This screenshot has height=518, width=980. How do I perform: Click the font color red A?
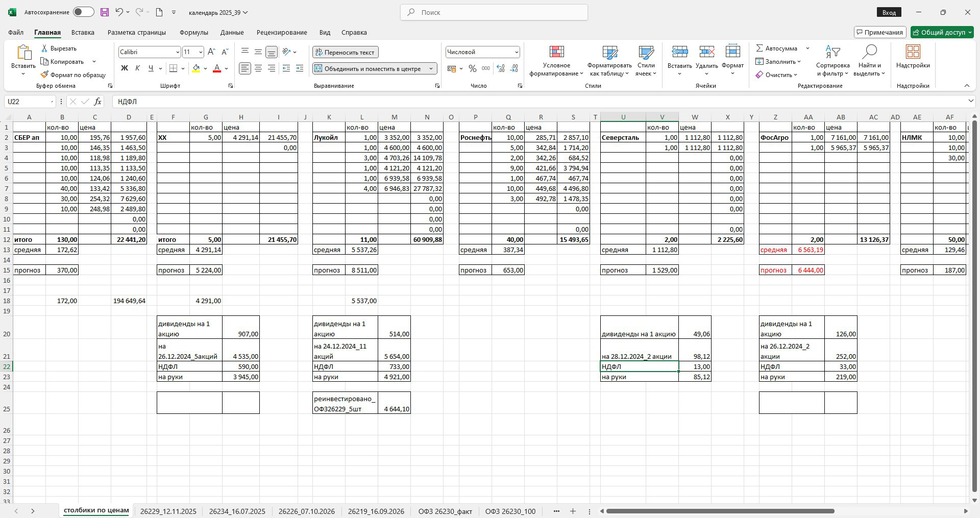217,68
